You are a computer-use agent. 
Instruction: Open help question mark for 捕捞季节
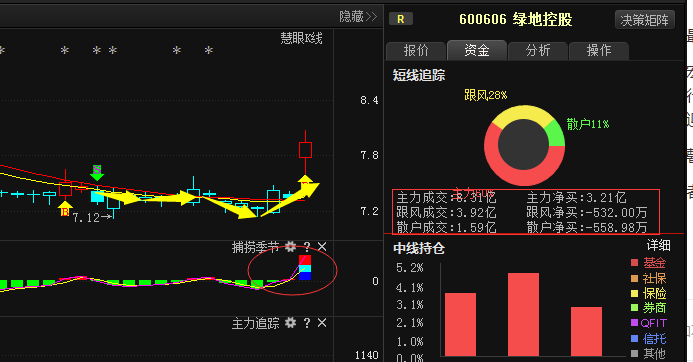[307, 247]
